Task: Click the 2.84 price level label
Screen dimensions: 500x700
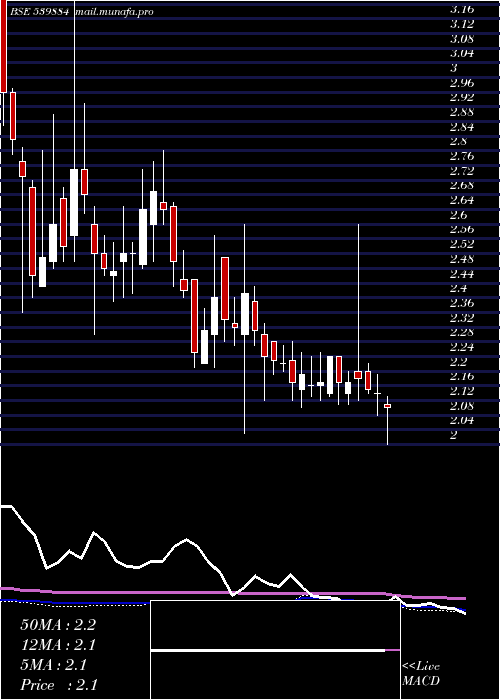Action: tap(461, 127)
